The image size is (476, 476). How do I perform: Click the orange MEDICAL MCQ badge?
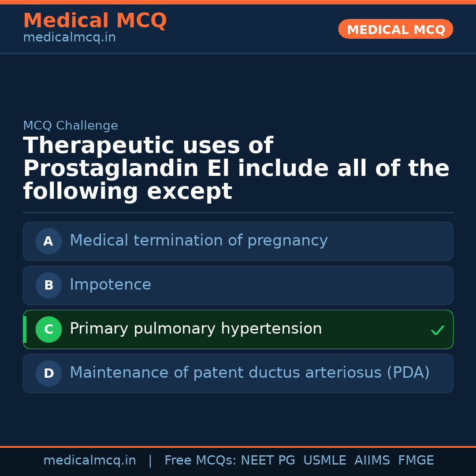point(395,29)
